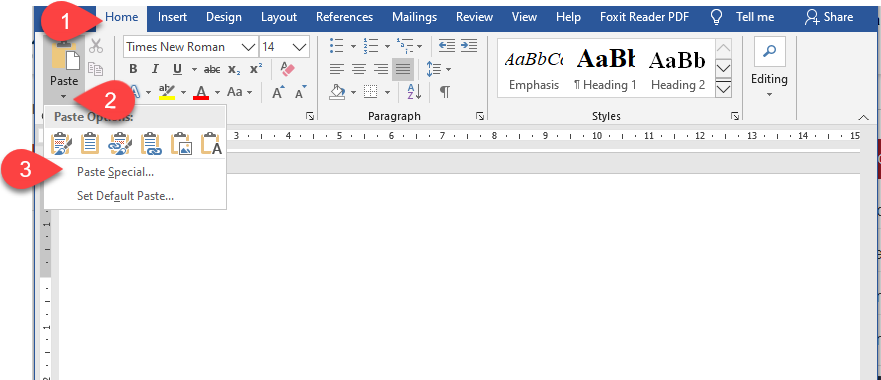The height and width of the screenshot is (380, 881).
Task: Toggle Bold formatting
Action: click(133, 69)
